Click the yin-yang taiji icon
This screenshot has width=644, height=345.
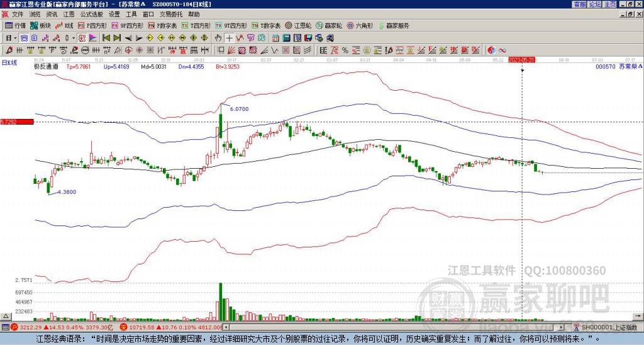tap(491, 50)
